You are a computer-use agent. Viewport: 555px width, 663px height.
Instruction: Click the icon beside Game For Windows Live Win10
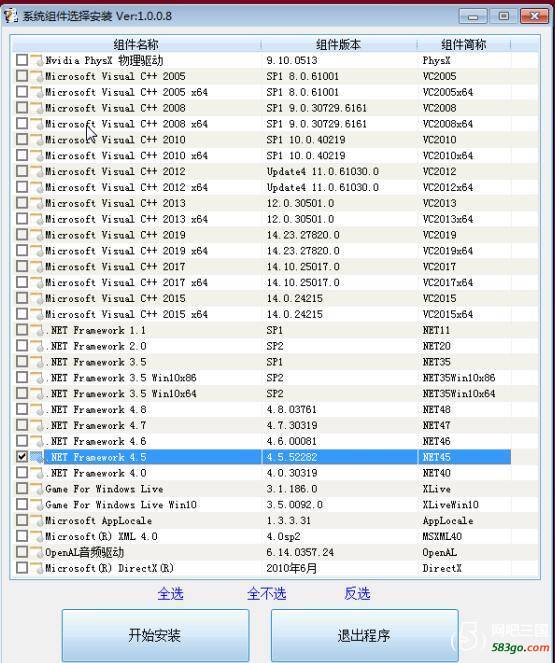point(37,504)
